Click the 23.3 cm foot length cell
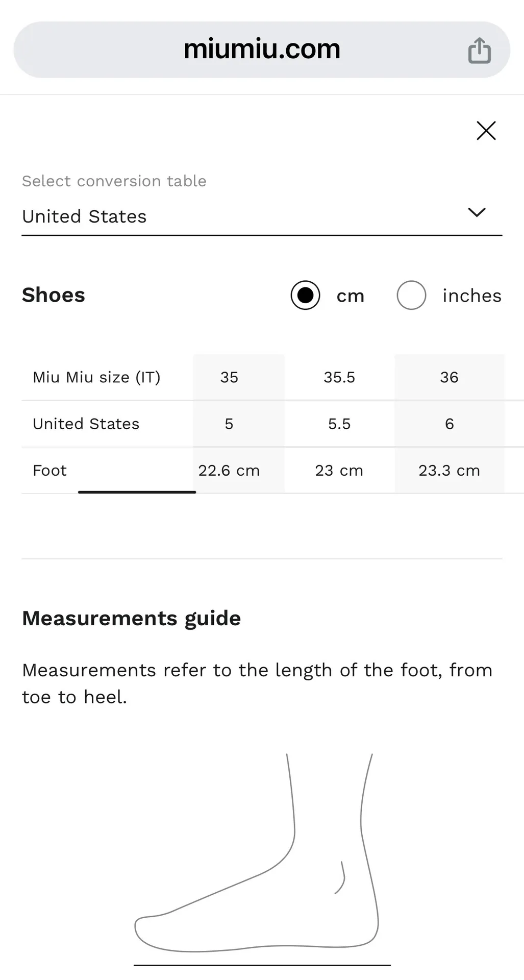Screen dimensions: 524x980 [449, 470]
